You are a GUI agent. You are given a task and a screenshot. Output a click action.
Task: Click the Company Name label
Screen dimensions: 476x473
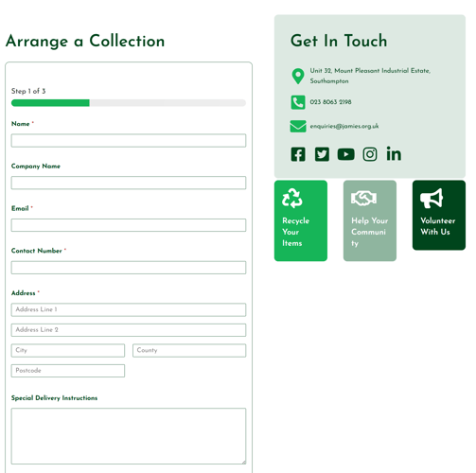click(x=36, y=166)
